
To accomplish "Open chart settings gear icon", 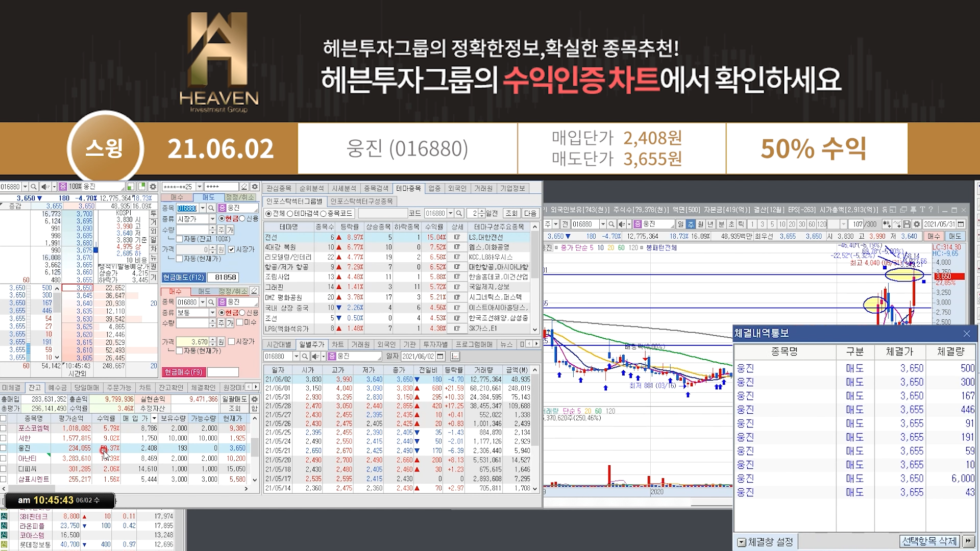I will (917, 224).
